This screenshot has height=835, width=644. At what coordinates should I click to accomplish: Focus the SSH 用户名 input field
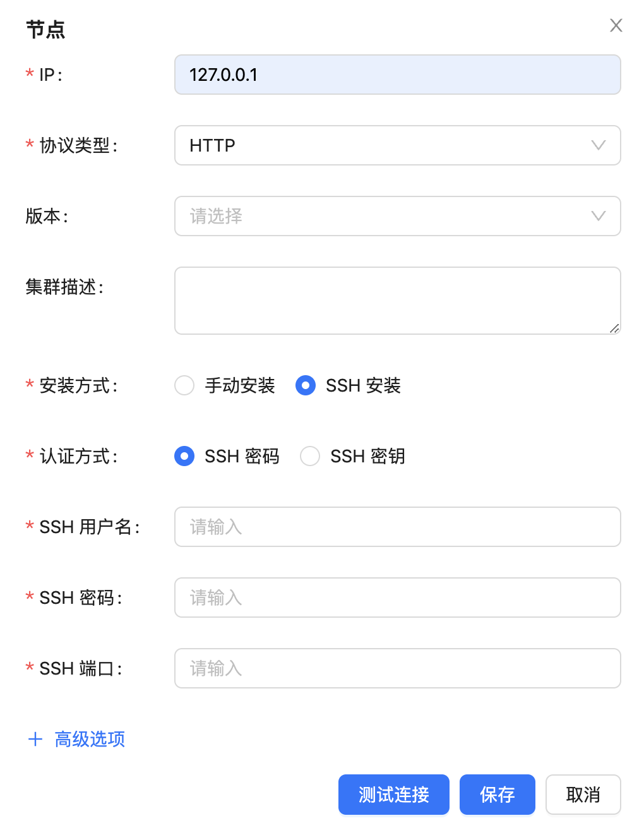(x=397, y=527)
